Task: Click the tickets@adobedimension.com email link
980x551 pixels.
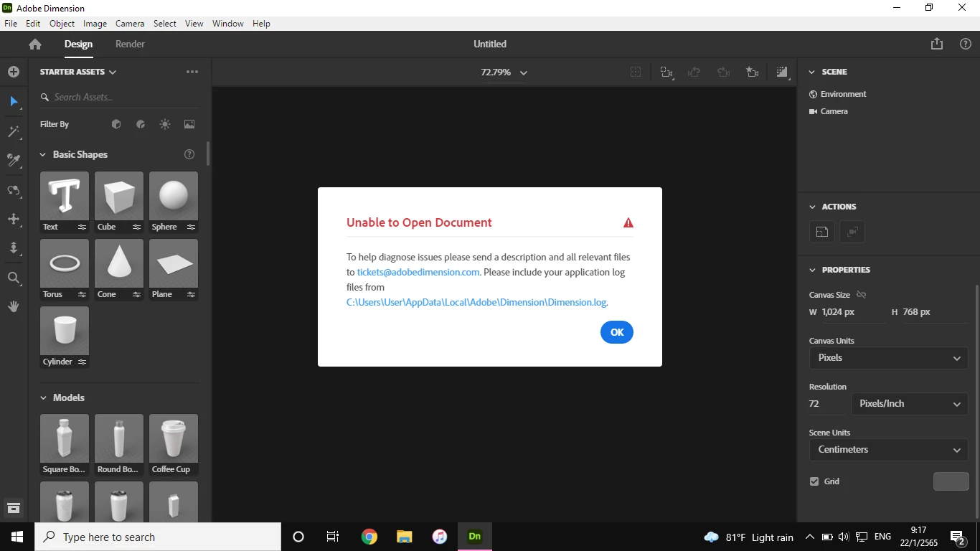Action: (418, 272)
